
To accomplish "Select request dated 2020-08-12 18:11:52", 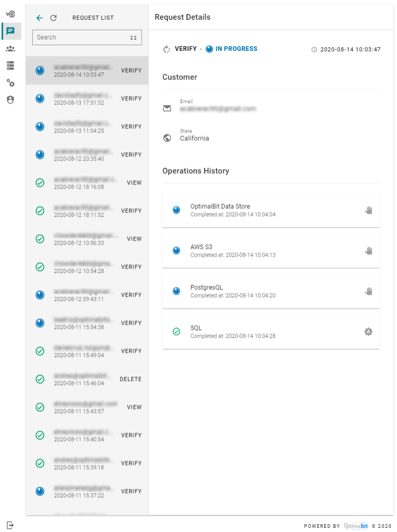I will coord(87,211).
